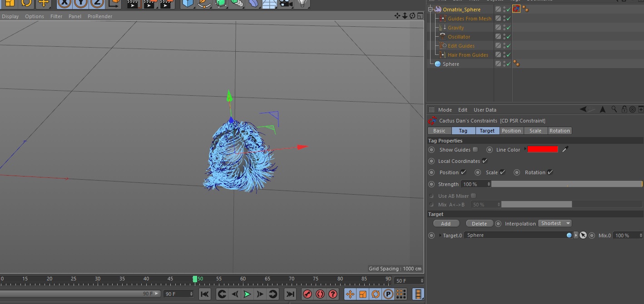Toggle the PLA parameter 'P' key icon

tap(388, 294)
